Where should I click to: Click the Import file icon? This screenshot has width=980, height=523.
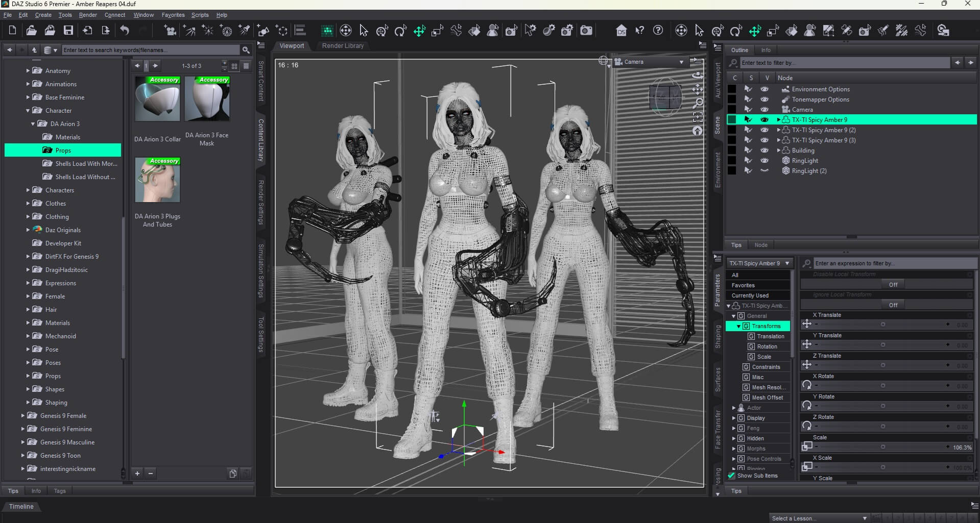pos(87,31)
